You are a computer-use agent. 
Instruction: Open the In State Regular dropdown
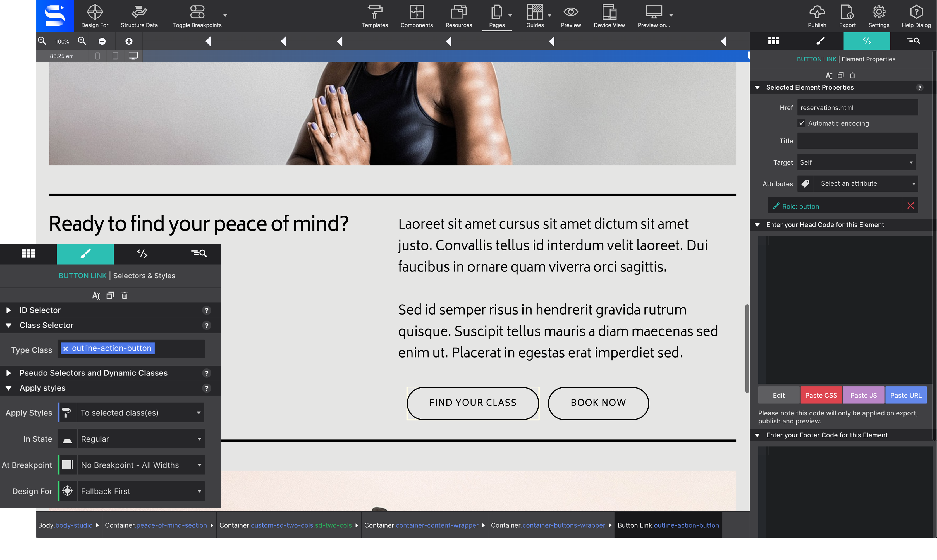tap(140, 439)
